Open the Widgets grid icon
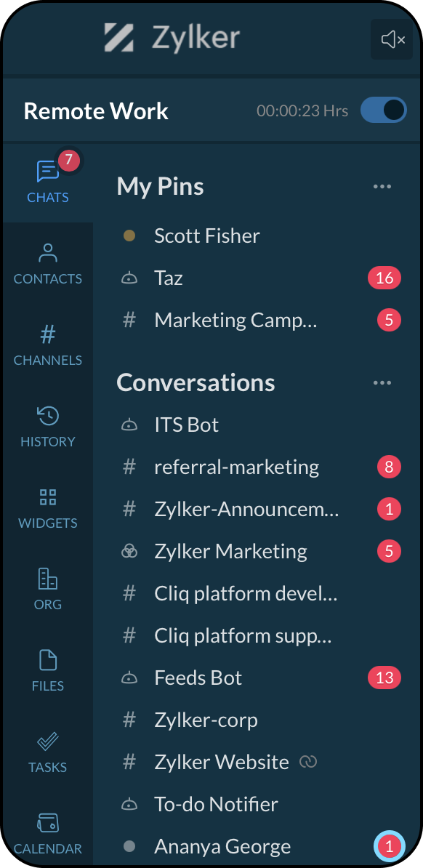The width and height of the screenshot is (423, 868). point(48,497)
